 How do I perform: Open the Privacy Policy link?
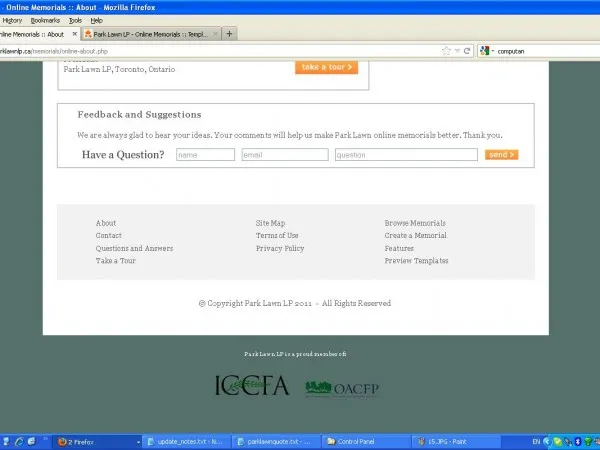tap(280, 248)
